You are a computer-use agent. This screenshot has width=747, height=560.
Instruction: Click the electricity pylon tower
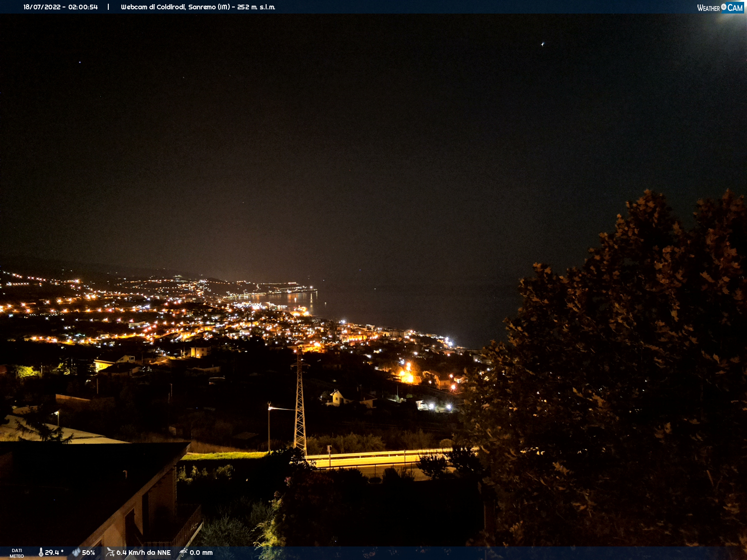[x=300, y=401]
